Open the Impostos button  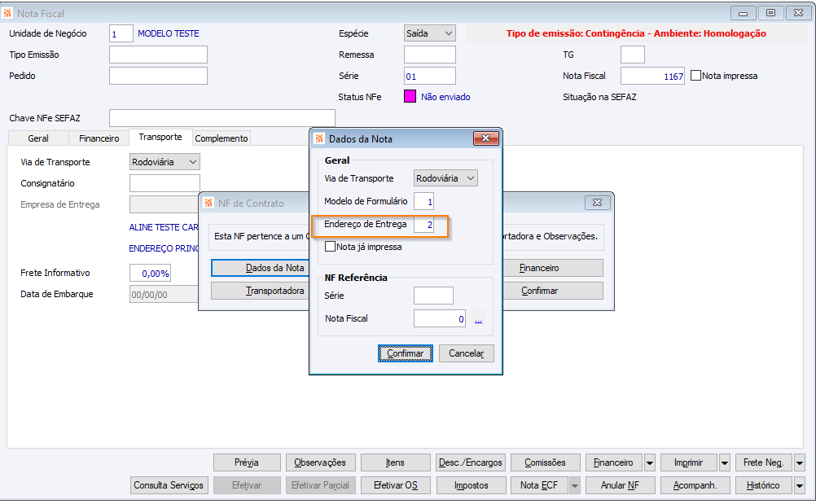(x=471, y=485)
